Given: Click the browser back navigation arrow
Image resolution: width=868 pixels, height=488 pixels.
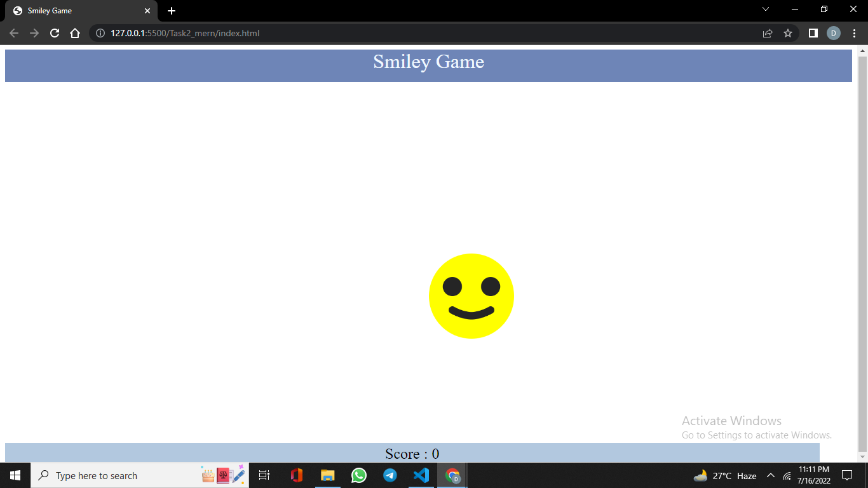Looking at the screenshot, I should tap(13, 33).
